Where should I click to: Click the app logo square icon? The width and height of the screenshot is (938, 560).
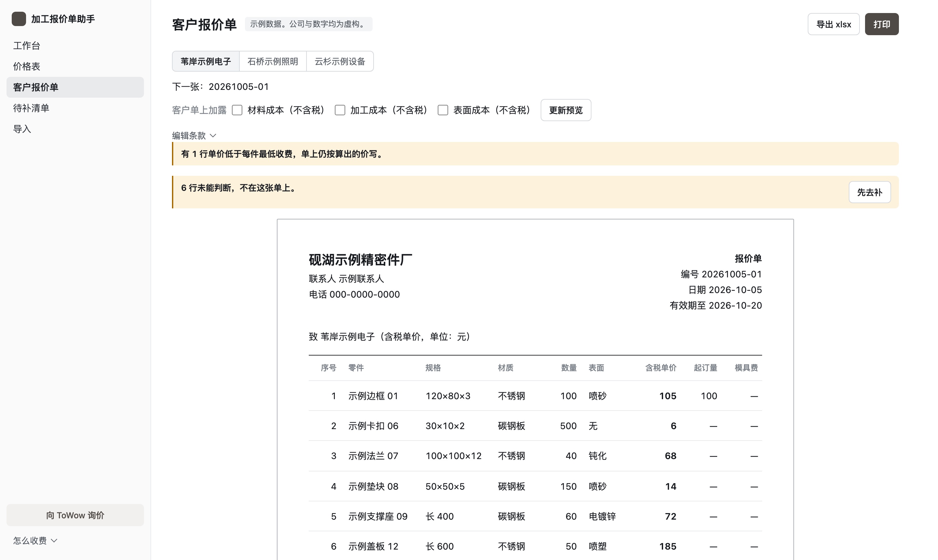(19, 19)
